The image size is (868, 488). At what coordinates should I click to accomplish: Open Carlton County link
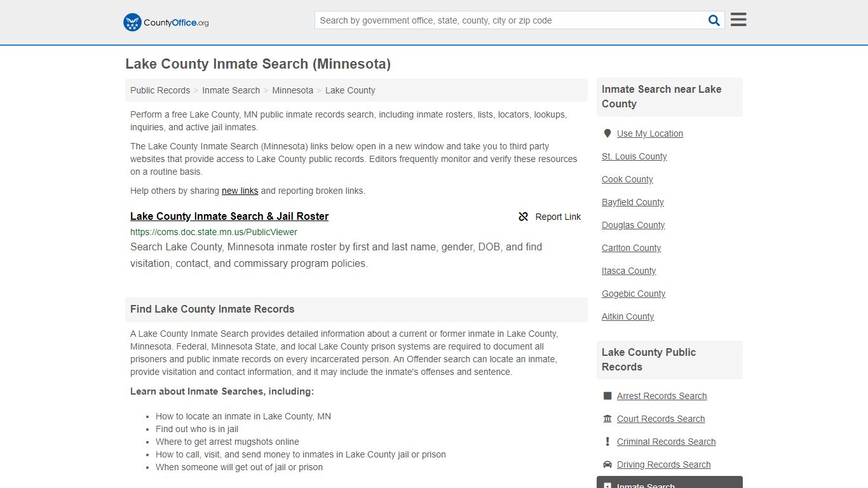(x=631, y=248)
